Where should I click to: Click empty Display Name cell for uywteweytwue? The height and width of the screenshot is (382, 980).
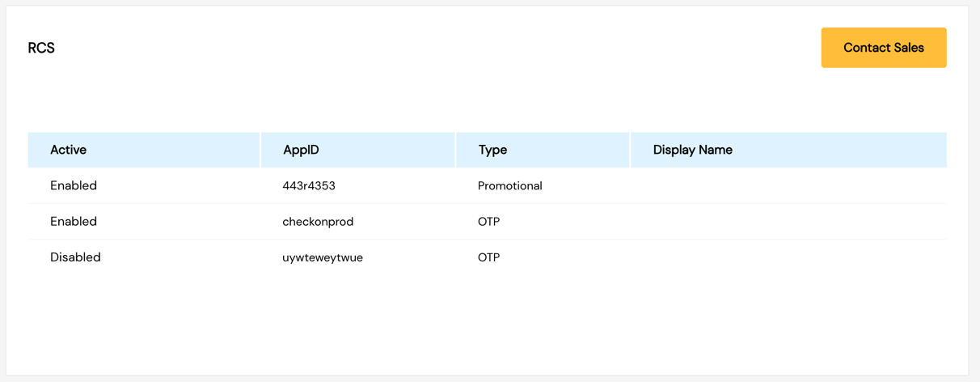pos(788,257)
